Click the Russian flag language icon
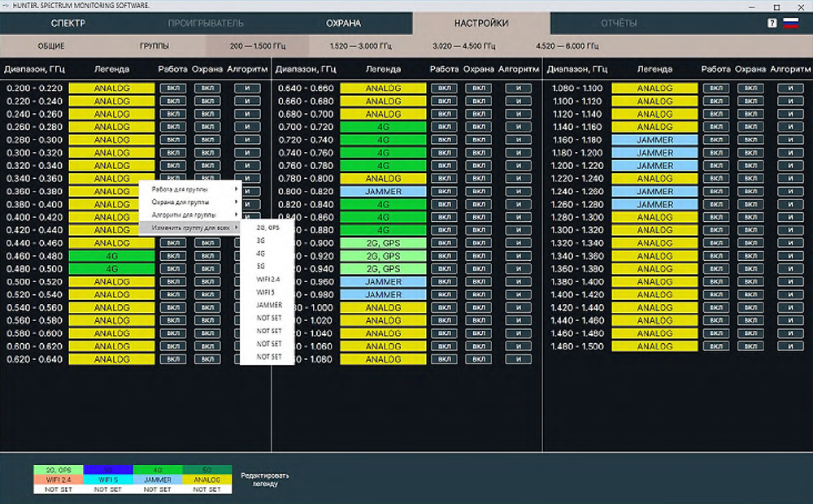The width and height of the screenshot is (813, 504). coord(790,24)
